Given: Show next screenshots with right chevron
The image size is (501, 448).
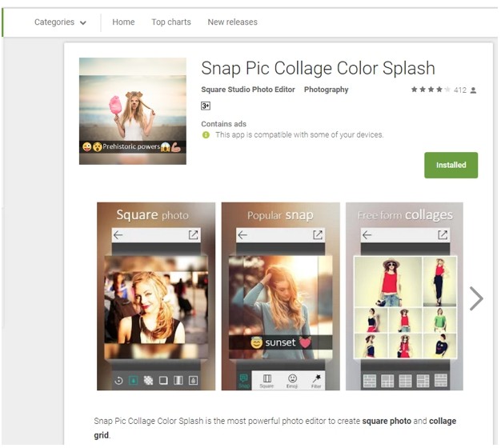Looking at the screenshot, I should [476, 298].
